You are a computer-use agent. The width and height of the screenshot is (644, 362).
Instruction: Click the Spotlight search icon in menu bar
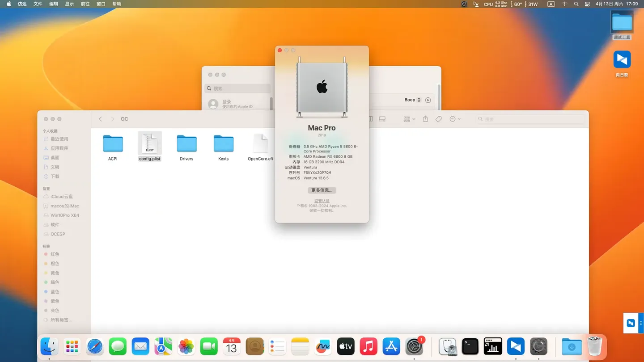click(x=576, y=4)
